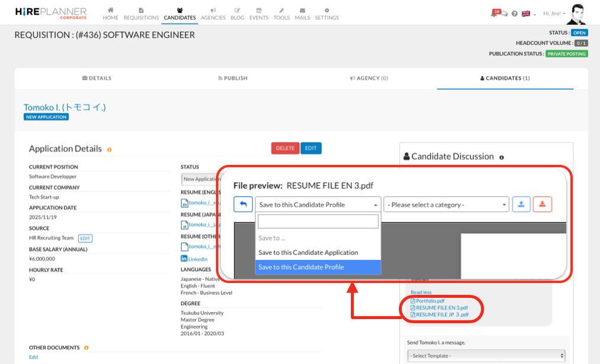600x364 pixels.
Task: Open the Tools wrench nav item
Action: 282,14
